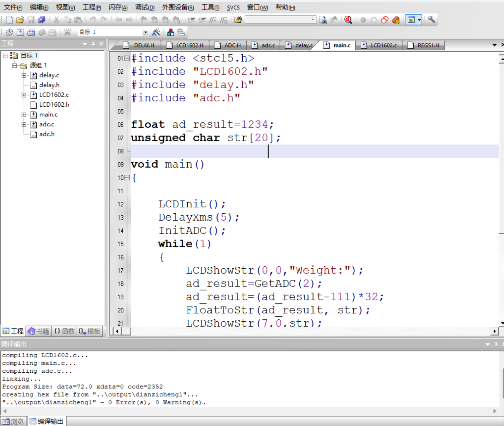Image resolution: width=504 pixels, height=426 pixels.
Task: Open the 调试(D) menu
Action: tap(145, 7)
